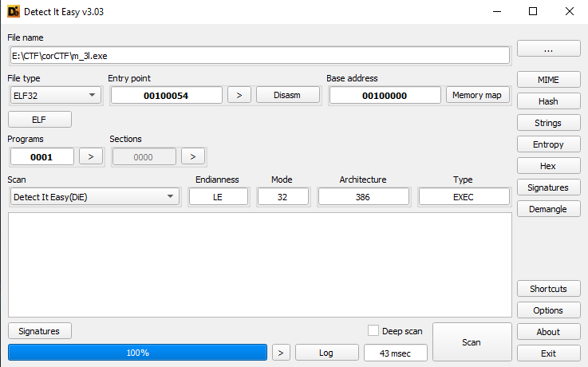Viewport: 588px width, 367px height.
Task: Click the large Scan button
Action: click(x=472, y=342)
